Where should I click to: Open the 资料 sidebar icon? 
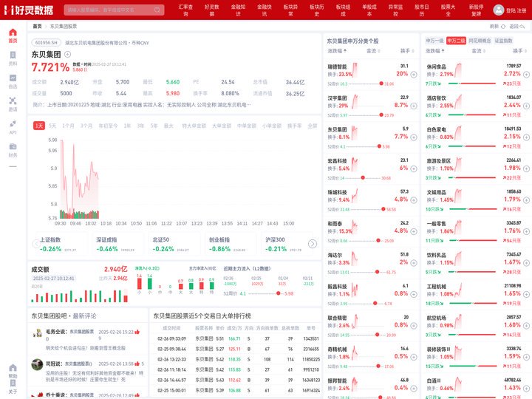[x=13, y=55]
